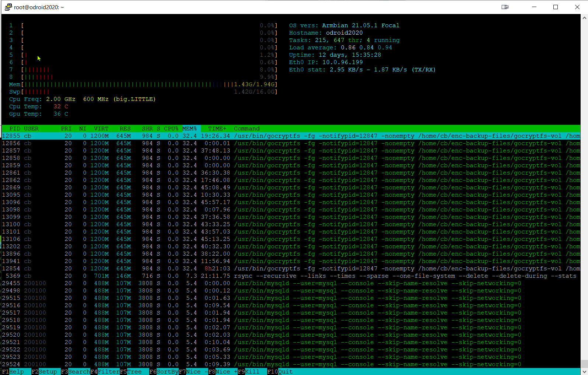Select the mysqld row with PID 29524

[x=291, y=364]
